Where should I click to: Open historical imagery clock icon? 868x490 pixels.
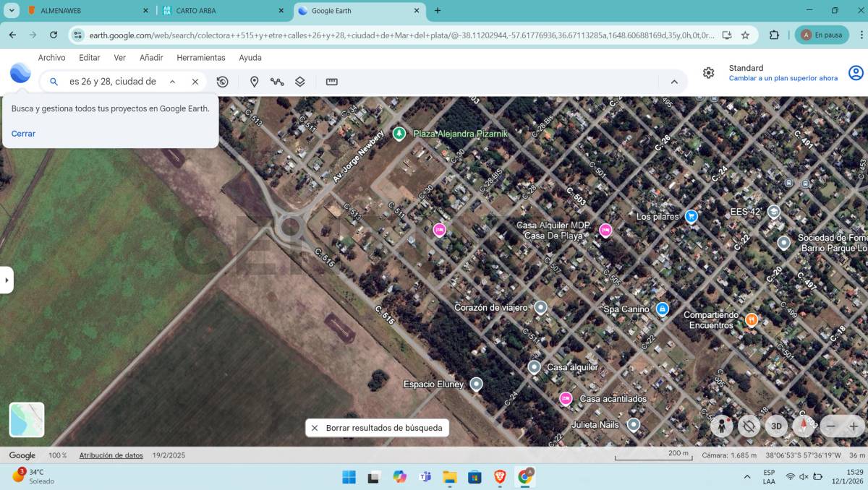pos(223,82)
